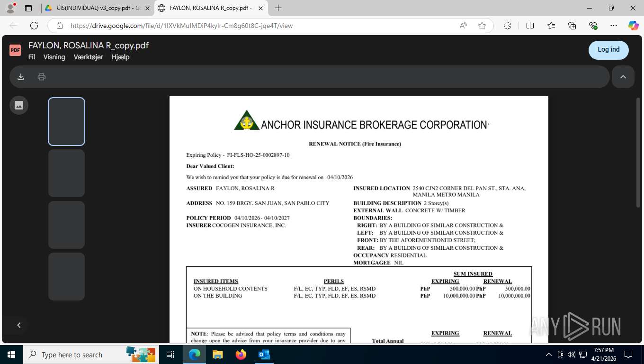
Task: Open the browser profile icon
Action: [x=10, y=8]
